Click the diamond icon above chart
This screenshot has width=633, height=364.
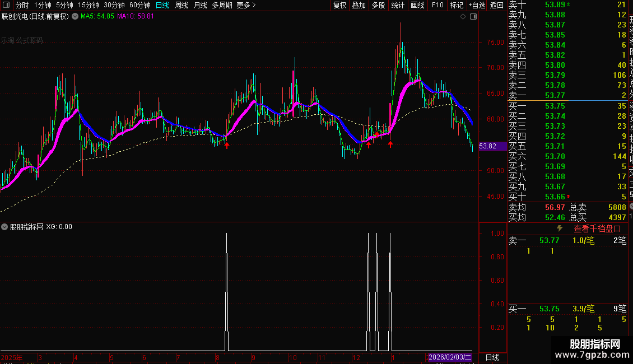[x=463, y=17]
